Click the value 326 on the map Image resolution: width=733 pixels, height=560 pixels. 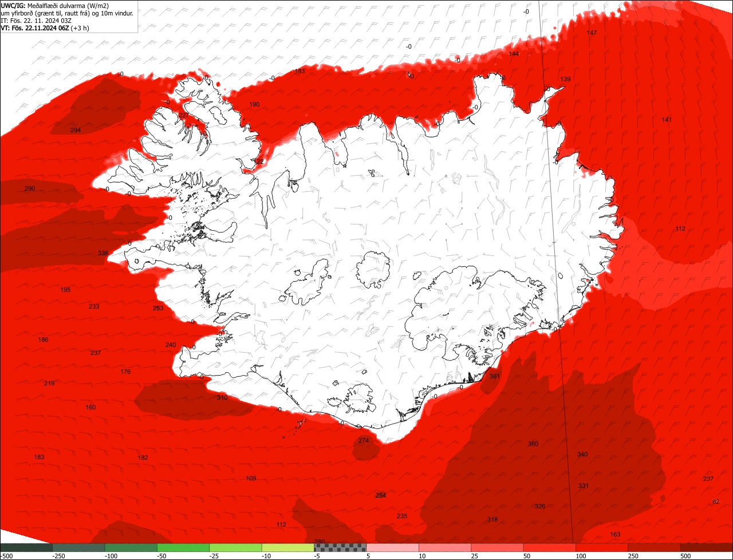[540, 506]
